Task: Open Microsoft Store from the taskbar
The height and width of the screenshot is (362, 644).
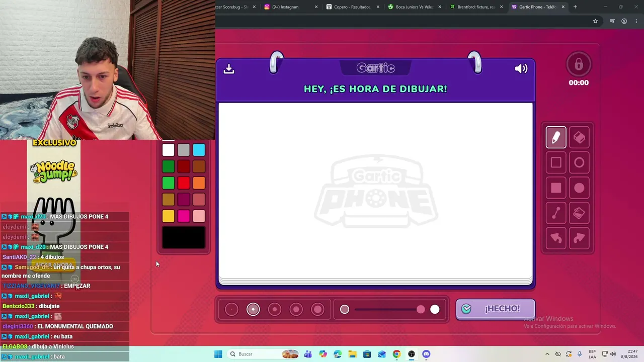Action: 367,354
